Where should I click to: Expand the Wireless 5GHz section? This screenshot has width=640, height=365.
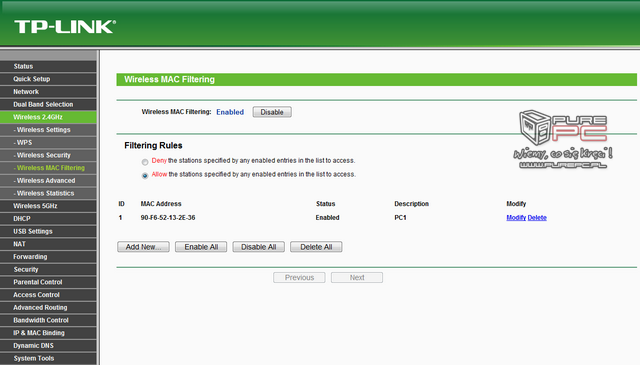48,206
